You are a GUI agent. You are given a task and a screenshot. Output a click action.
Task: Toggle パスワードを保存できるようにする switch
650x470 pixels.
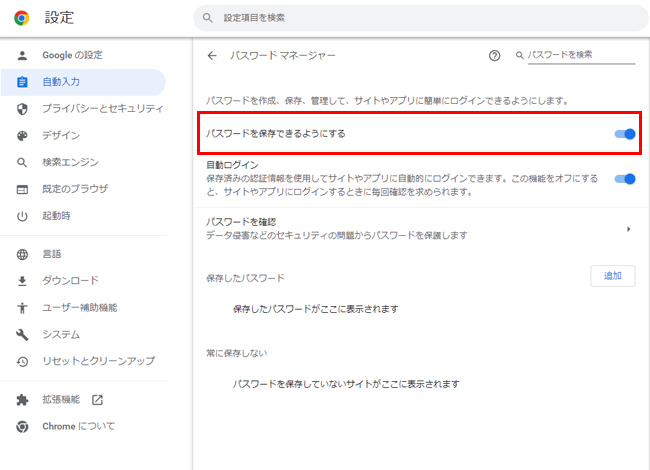(x=625, y=134)
